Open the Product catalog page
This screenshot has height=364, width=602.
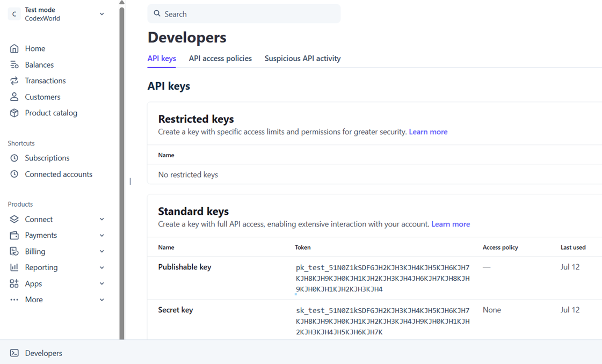point(51,113)
